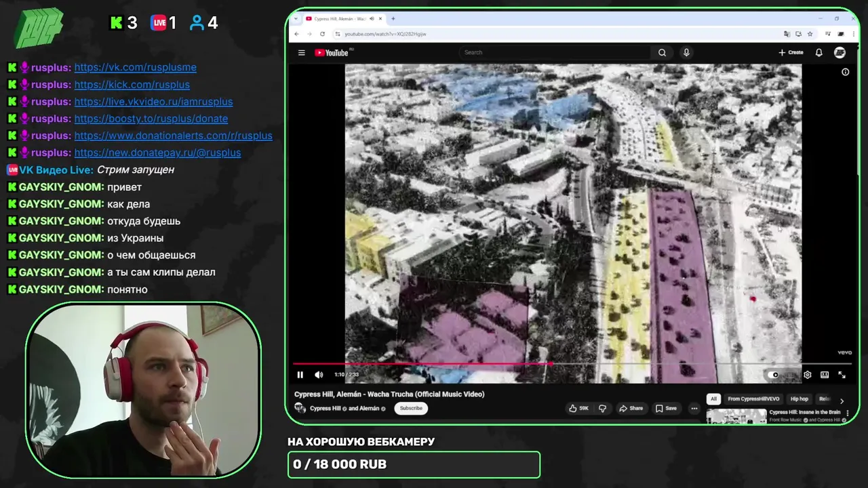Open the video player settings gear
Image resolution: width=868 pixels, height=488 pixels.
click(x=808, y=375)
